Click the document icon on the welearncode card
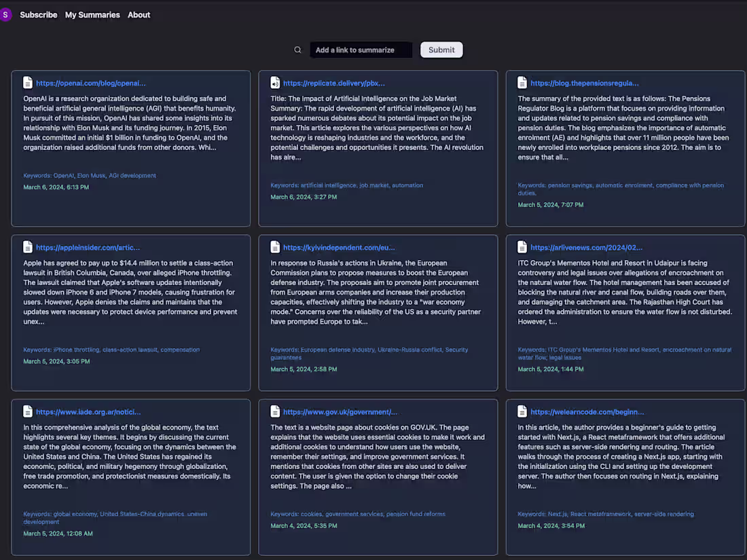747x560 pixels. [x=522, y=411]
